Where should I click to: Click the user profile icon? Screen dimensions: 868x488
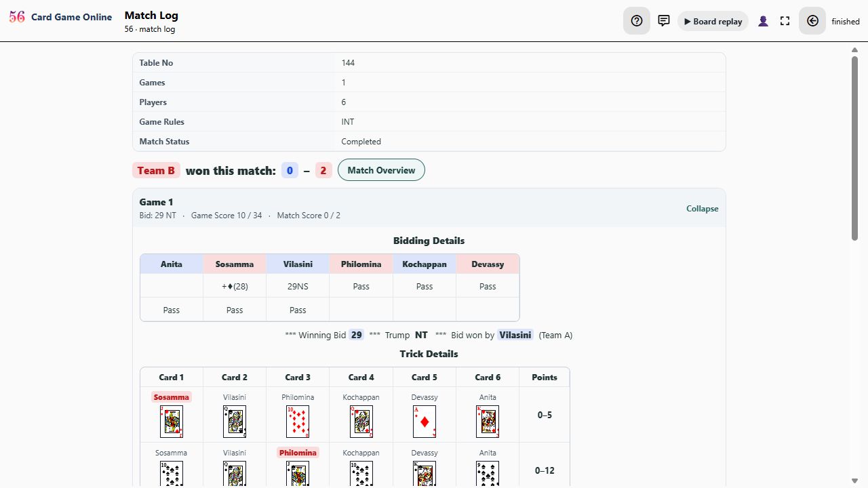coord(763,21)
